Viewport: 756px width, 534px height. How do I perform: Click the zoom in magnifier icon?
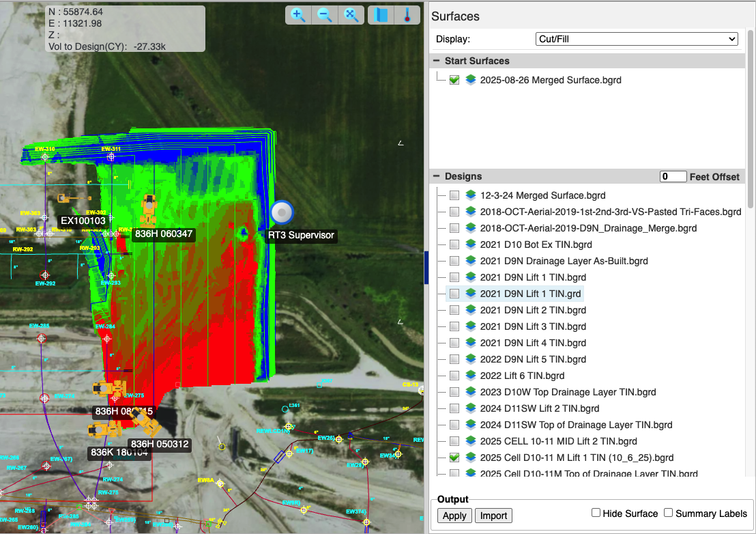pyautogui.click(x=298, y=15)
